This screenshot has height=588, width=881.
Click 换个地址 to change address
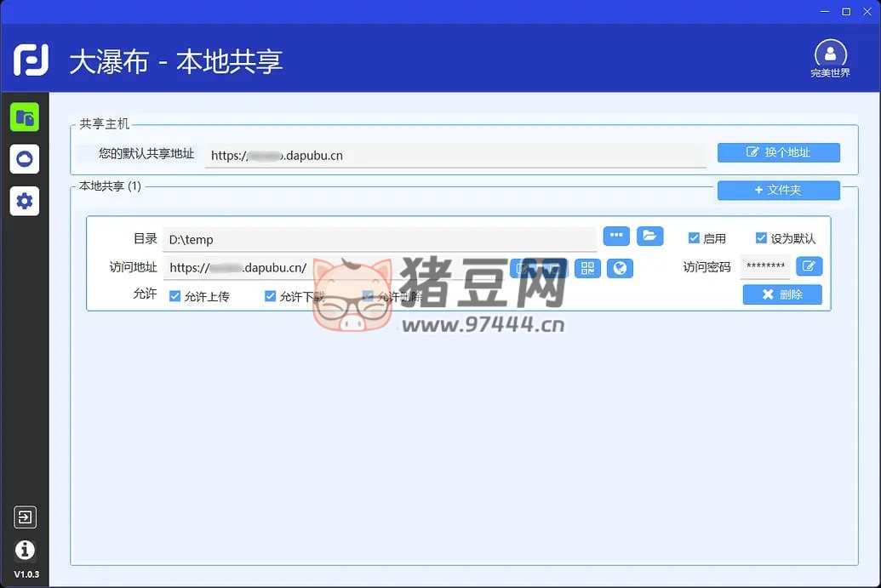click(x=779, y=152)
